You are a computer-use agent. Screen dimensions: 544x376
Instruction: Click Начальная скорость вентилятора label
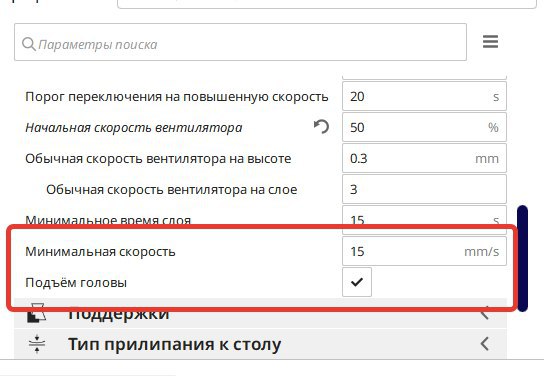pos(134,128)
